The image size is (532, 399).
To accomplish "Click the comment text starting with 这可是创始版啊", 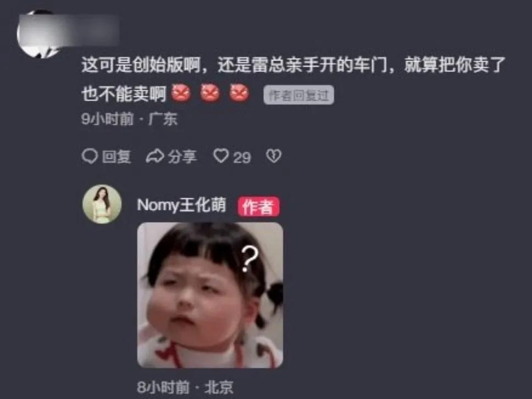I will pyautogui.click(x=293, y=79).
